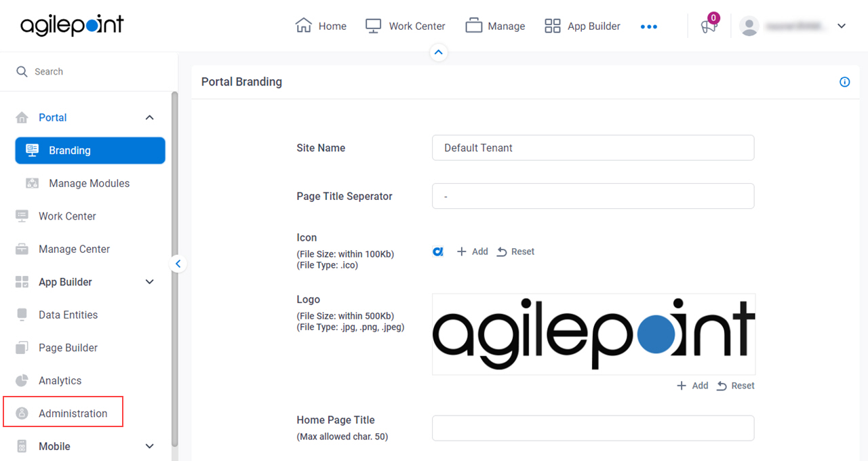Select Branding in sidebar
The height and width of the screenshot is (461, 868).
point(90,151)
